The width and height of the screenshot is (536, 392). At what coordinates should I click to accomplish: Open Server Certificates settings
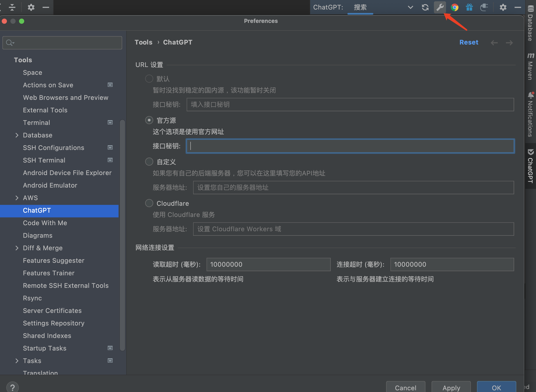[52, 311]
